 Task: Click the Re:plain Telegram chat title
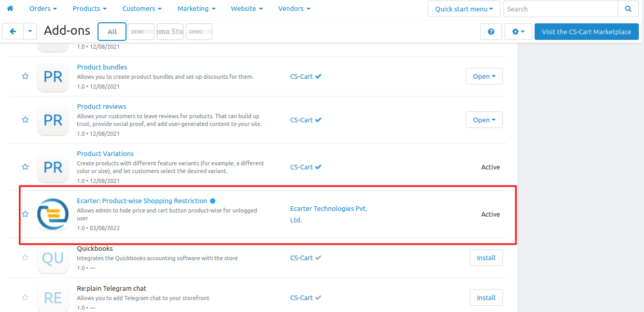click(111, 288)
